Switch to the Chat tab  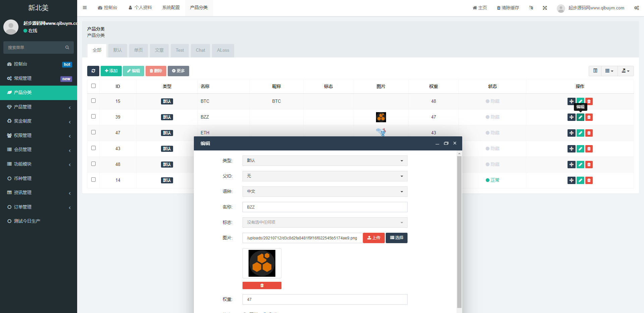pos(201,50)
